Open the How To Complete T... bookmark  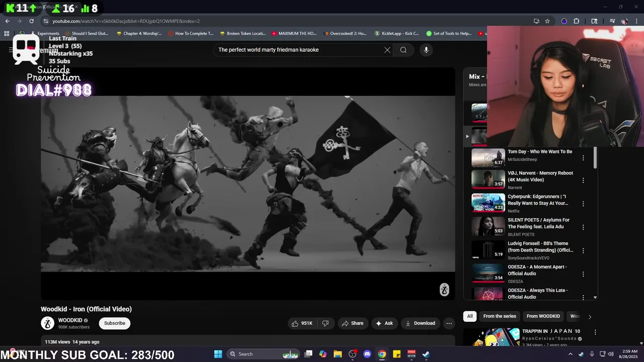click(x=191, y=34)
